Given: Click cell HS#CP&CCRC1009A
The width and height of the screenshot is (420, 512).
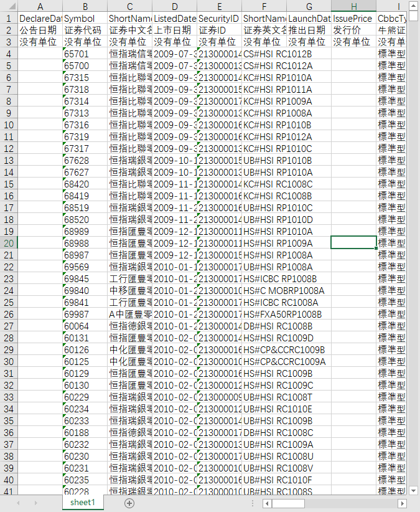Looking at the screenshot, I should 284,361.
